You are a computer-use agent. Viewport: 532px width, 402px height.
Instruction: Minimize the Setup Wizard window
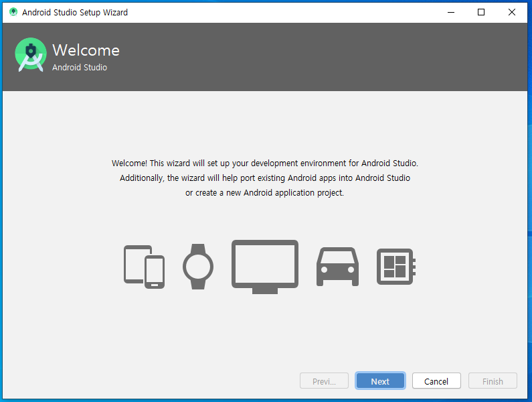[x=451, y=12]
